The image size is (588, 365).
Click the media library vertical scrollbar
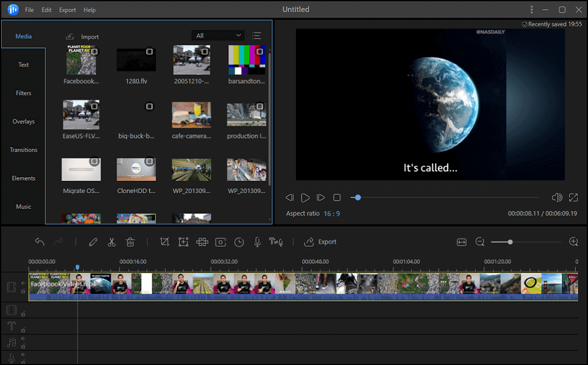click(x=270, y=118)
